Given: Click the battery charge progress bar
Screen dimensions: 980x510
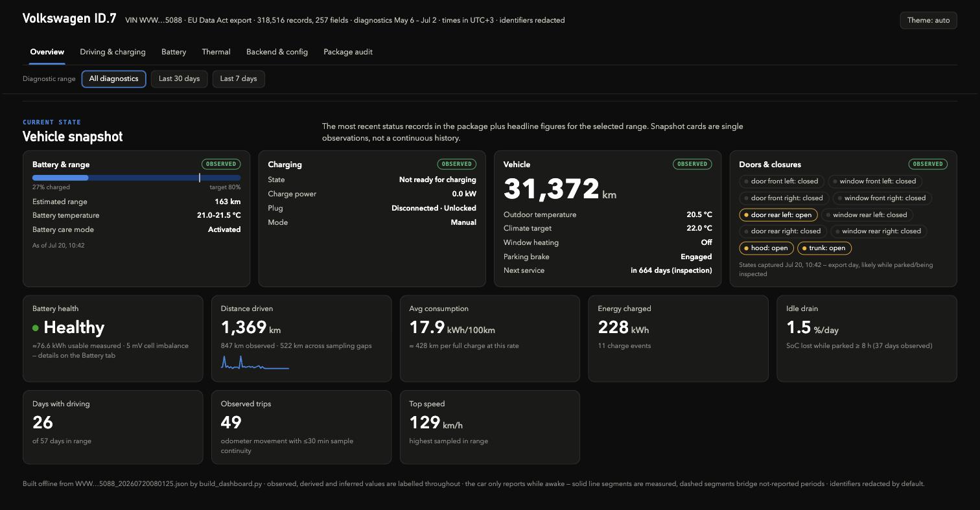Looking at the screenshot, I should coord(136,178).
